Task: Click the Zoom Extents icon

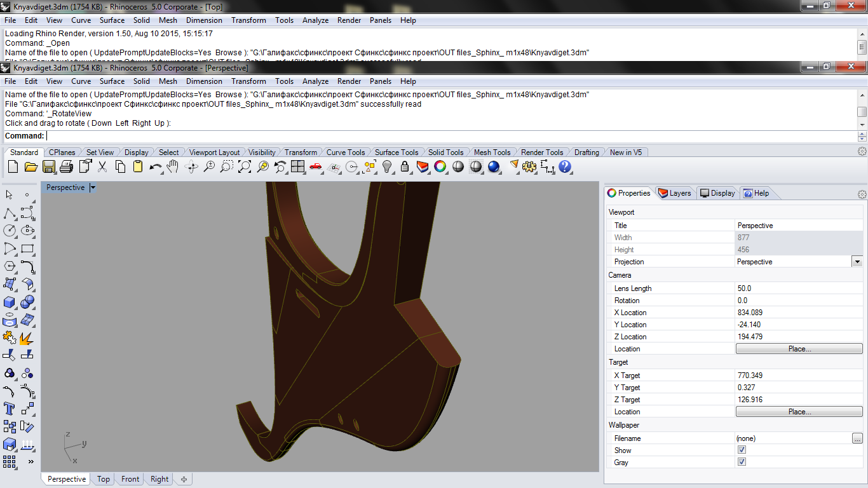Action: 244,166
